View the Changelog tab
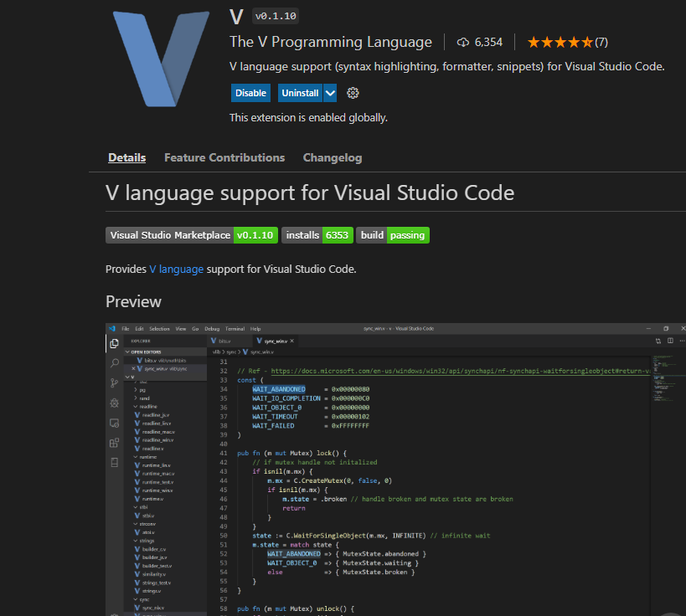Viewport: 686px width, 616px height. (333, 157)
